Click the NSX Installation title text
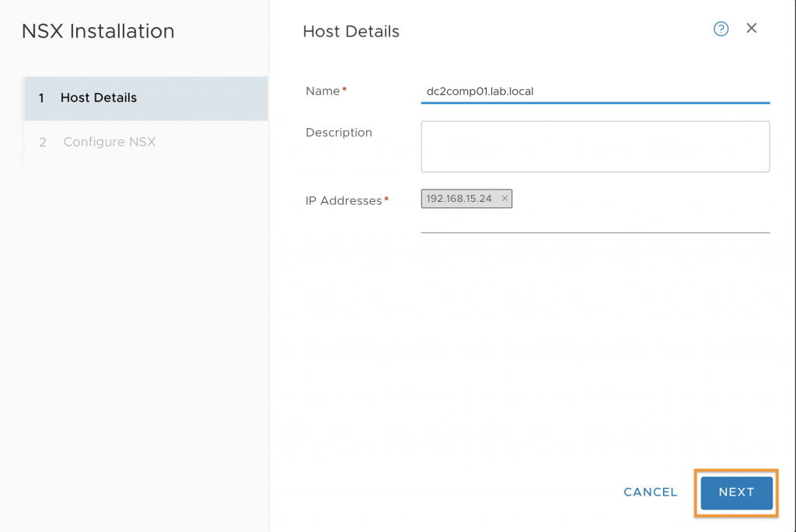This screenshot has width=796, height=532. 98,31
